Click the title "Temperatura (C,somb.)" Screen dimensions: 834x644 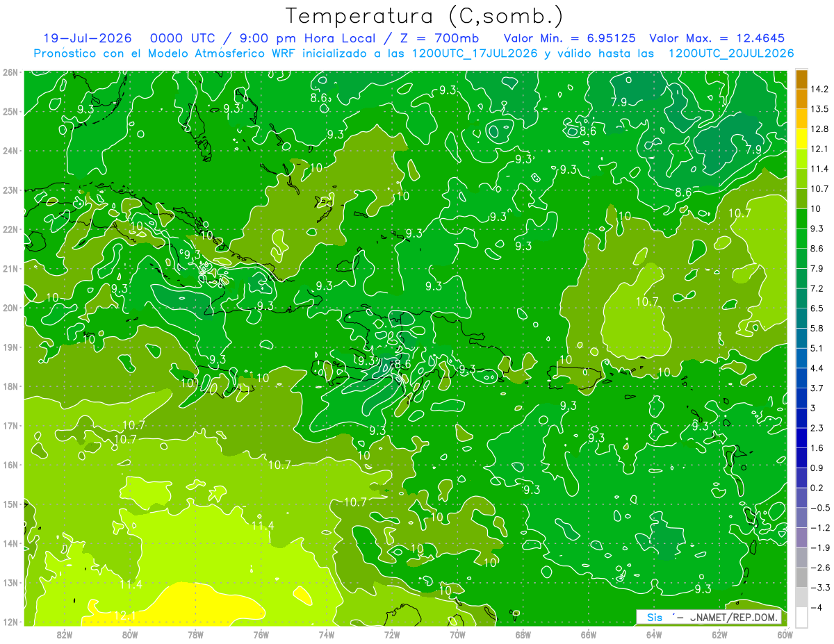pyautogui.click(x=425, y=17)
